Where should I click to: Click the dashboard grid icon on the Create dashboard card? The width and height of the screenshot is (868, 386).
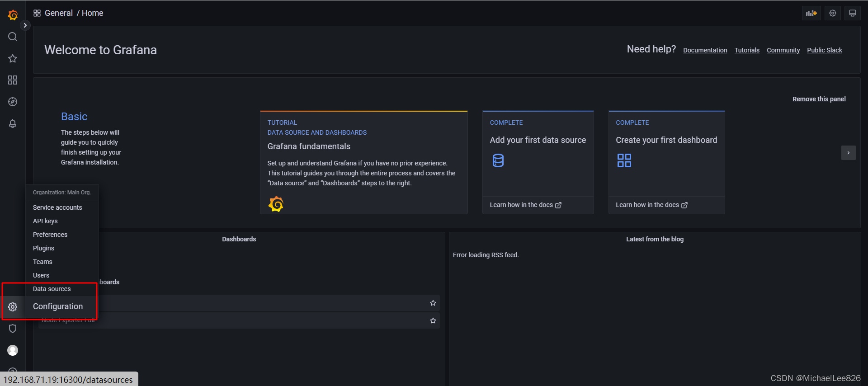[x=624, y=160]
